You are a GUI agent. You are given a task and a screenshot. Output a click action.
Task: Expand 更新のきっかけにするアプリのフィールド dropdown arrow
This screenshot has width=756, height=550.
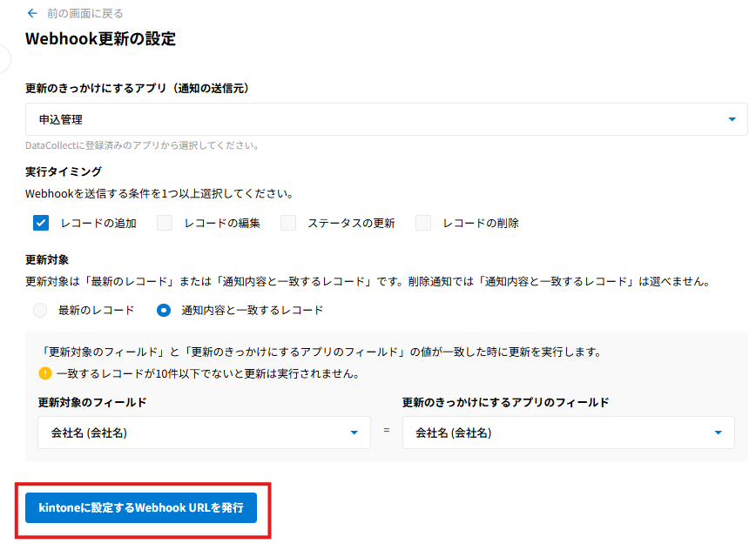(719, 433)
